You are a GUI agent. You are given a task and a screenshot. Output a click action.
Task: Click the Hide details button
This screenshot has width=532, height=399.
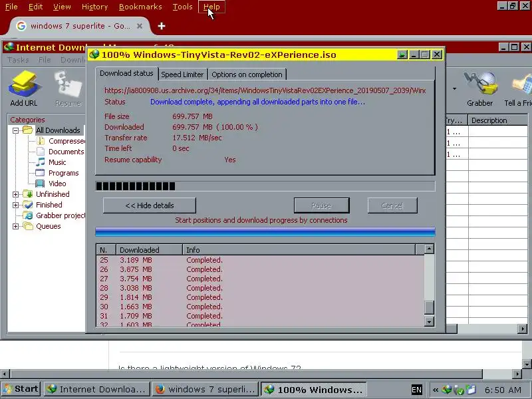click(149, 205)
